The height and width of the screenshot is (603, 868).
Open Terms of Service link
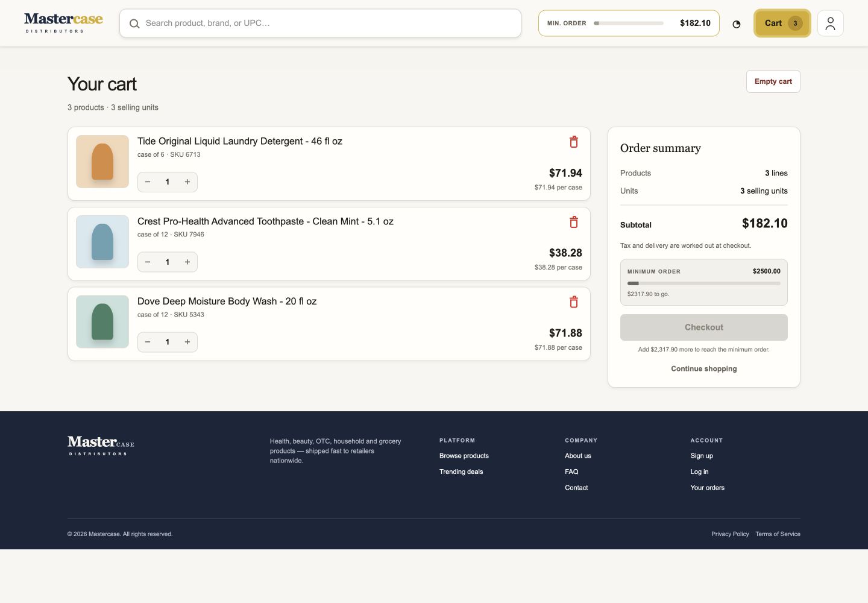778,534
